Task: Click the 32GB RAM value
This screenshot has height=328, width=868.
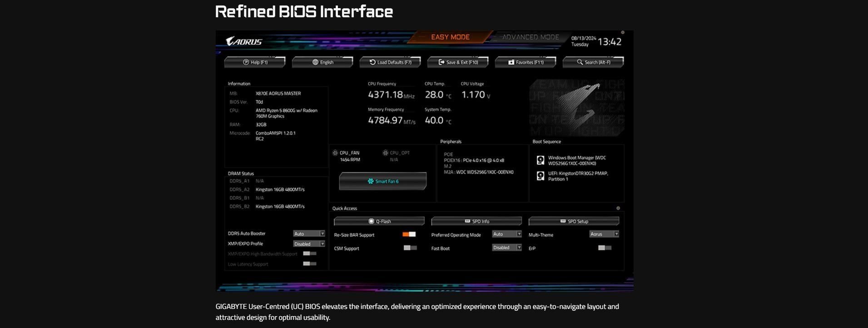Action: (261, 124)
